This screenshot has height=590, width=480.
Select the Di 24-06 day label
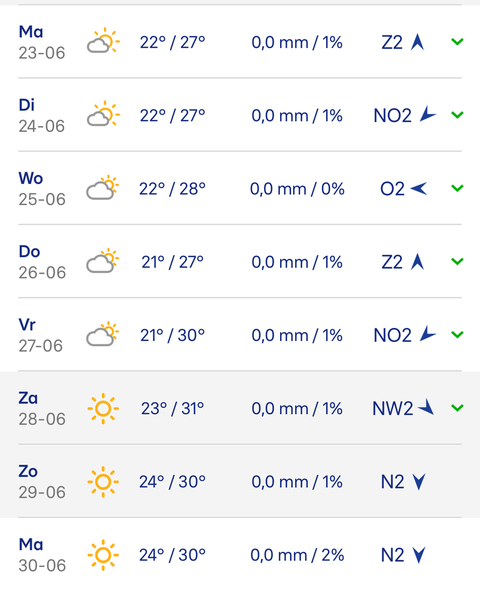(42, 116)
